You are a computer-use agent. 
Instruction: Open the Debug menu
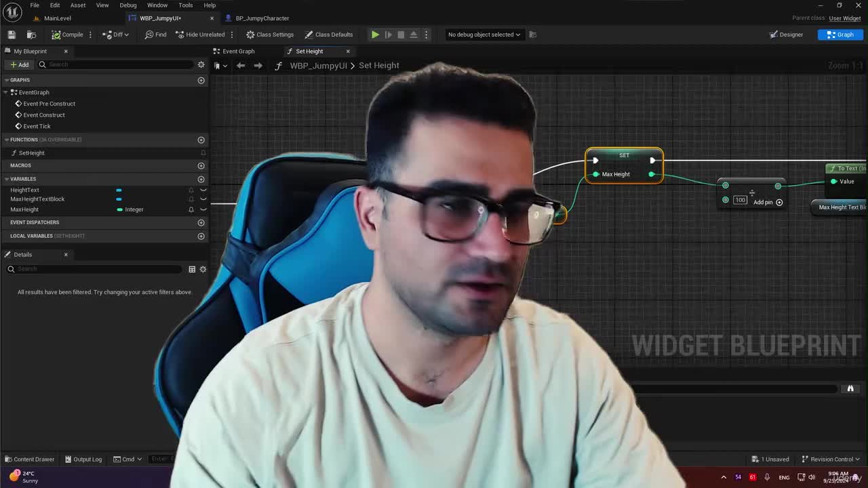click(128, 5)
